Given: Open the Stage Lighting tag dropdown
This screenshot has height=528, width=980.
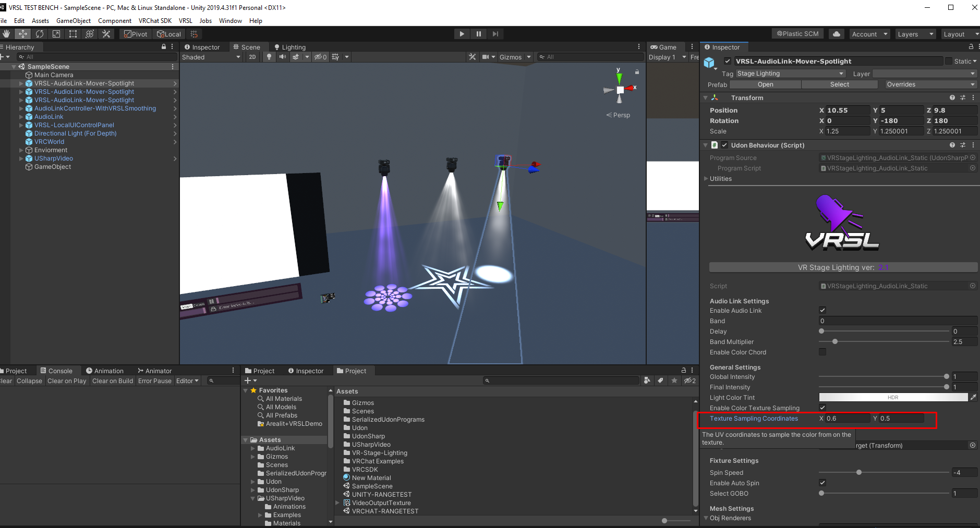Looking at the screenshot, I should pyautogui.click(x=790, y=73).
